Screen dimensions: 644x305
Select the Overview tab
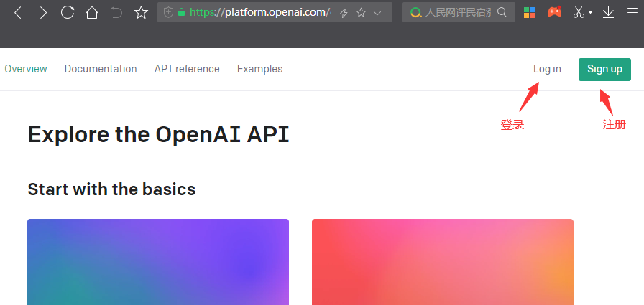point(26,69)
